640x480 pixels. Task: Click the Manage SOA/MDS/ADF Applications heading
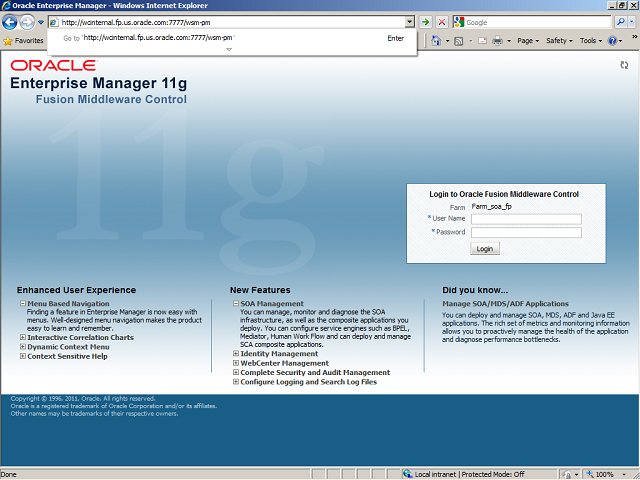(x=505, y=304)
